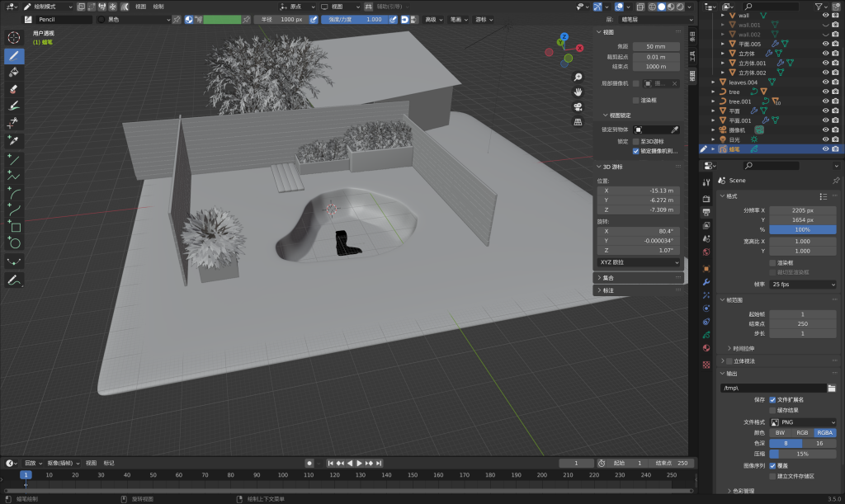Open the 绘制 menu in header
Viewport: 845px width, 504px height.
point(158,6)
